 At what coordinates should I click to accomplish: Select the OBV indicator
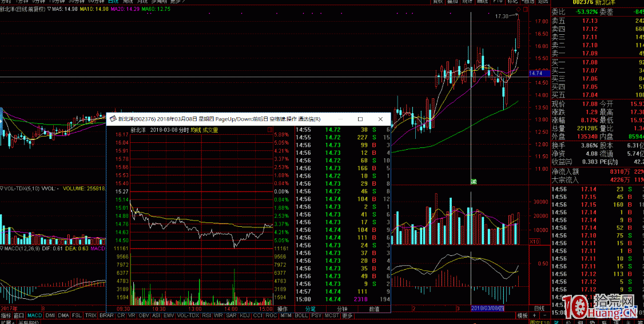(x=144, y=315)
